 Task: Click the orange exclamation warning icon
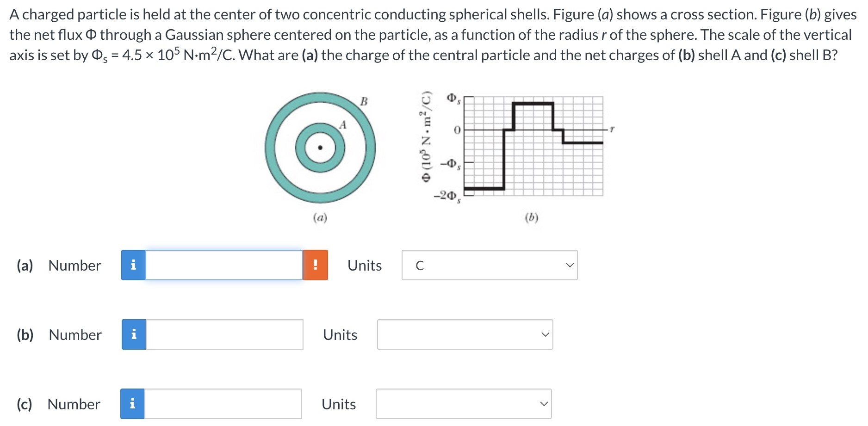(x=316, y=265)
